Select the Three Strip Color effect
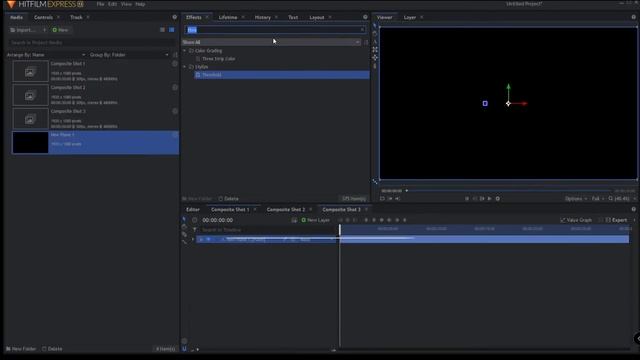 click(218, 59)
